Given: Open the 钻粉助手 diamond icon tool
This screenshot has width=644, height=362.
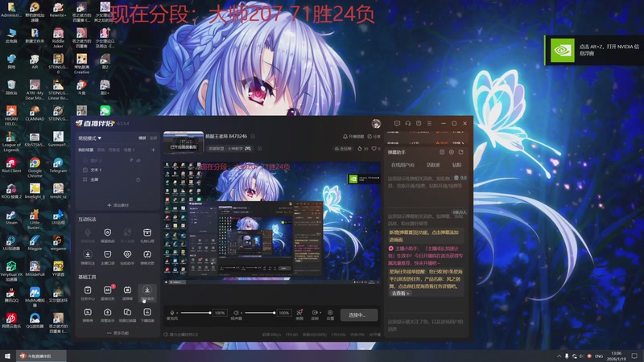Looking at the screenshot, I should (127, 257).
